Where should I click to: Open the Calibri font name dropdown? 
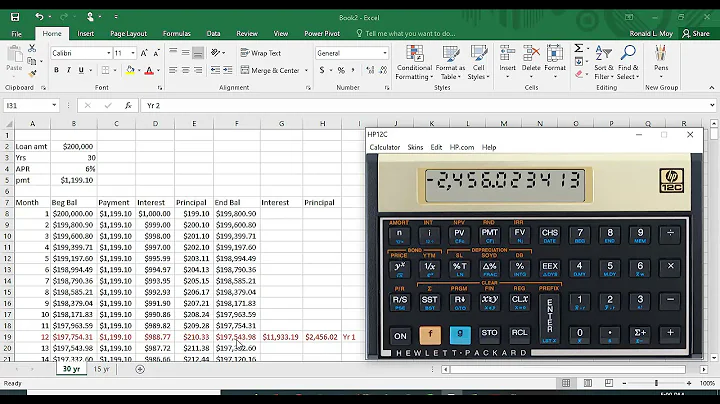(109, 53)
